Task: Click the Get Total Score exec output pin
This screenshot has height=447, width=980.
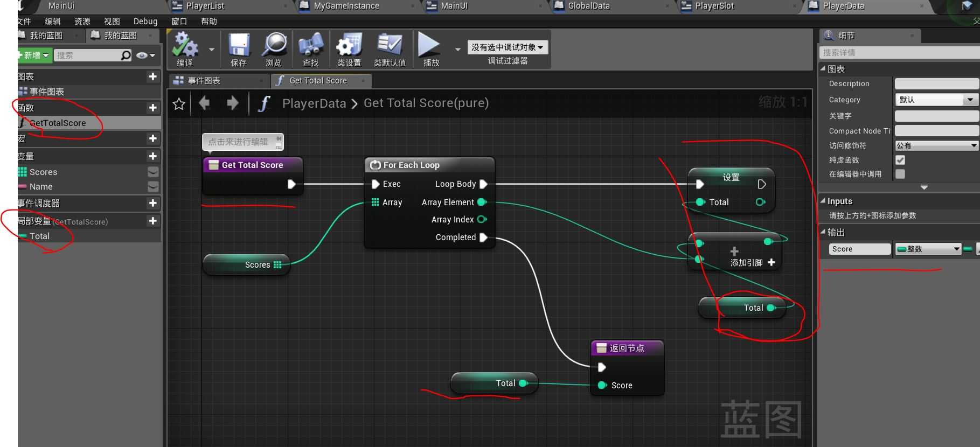Action: (291, 184)
